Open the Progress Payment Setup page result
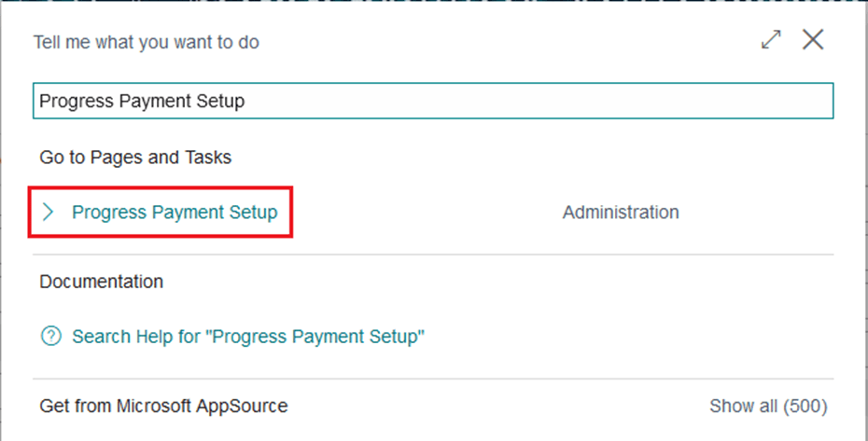The image size is (868, 441). pyautogui.click(x=175, y=213)
